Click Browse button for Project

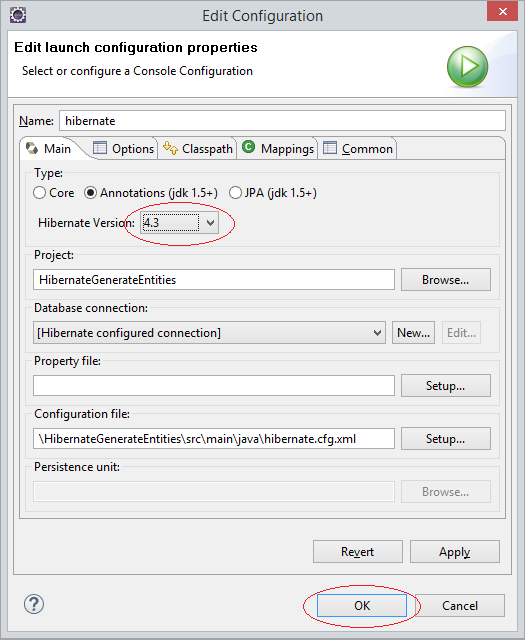pyautogui.click(x=446, y=280)
